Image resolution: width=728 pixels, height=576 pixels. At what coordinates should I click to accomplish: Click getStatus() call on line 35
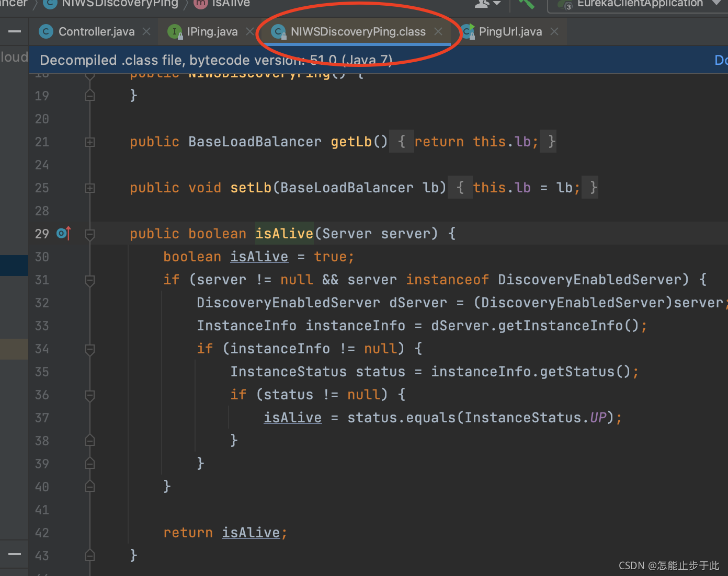(x=585, y=372)
